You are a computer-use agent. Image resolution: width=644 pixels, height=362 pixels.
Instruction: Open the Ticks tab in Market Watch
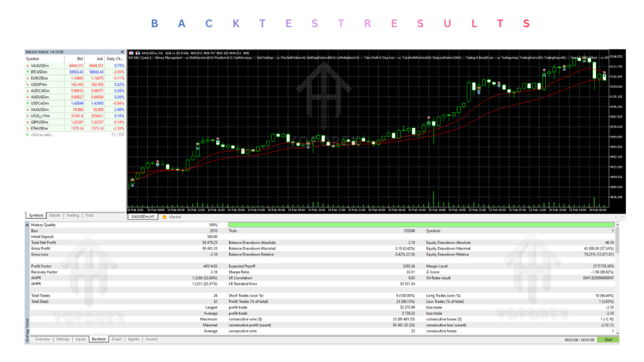89,216
